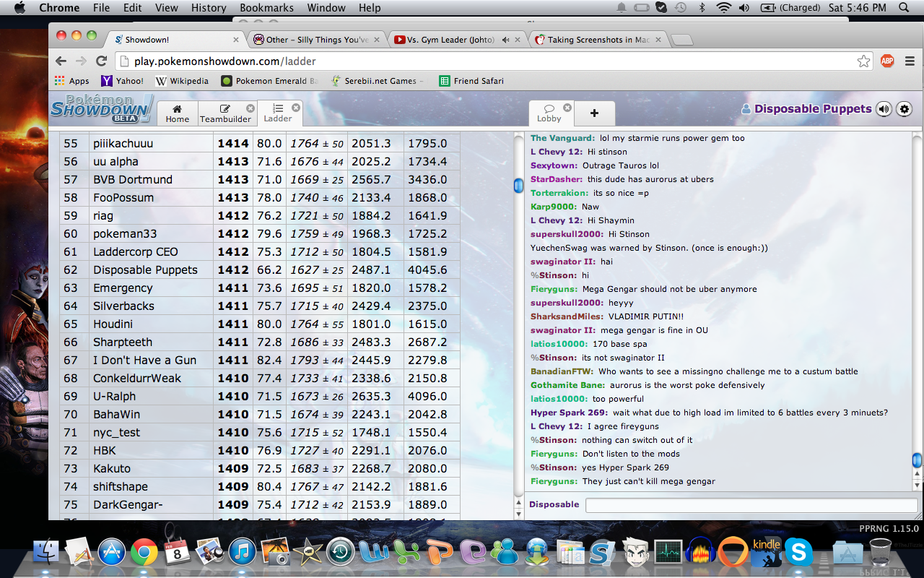Screen dimensions: 924x578
Task: Close the Lobby chat tab
Action: click(567, 108)
